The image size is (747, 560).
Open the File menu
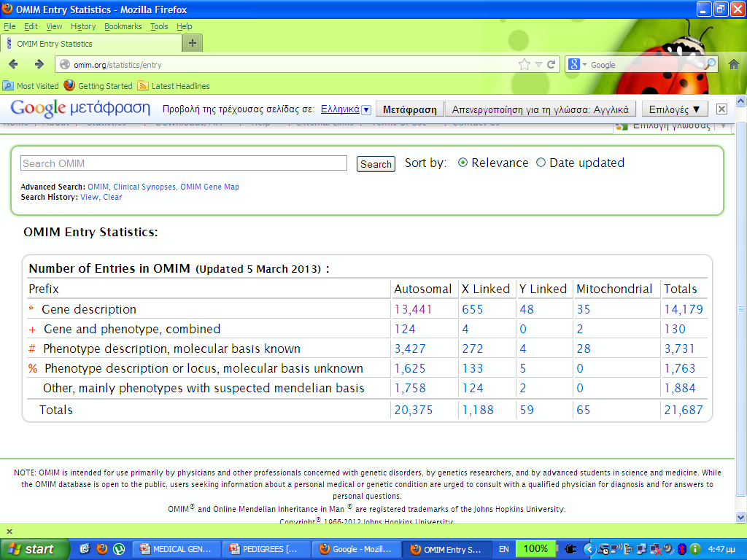pos(9,26)
